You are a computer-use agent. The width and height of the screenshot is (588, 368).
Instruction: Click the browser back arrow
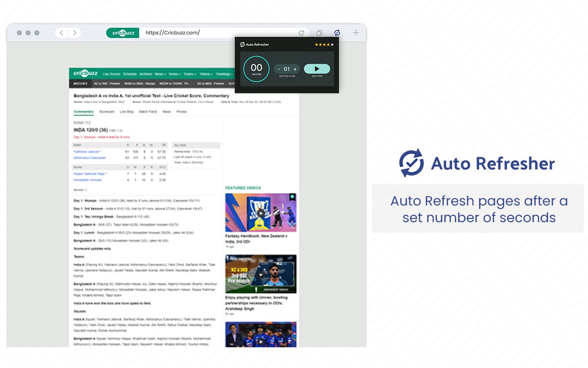[62, 33]
